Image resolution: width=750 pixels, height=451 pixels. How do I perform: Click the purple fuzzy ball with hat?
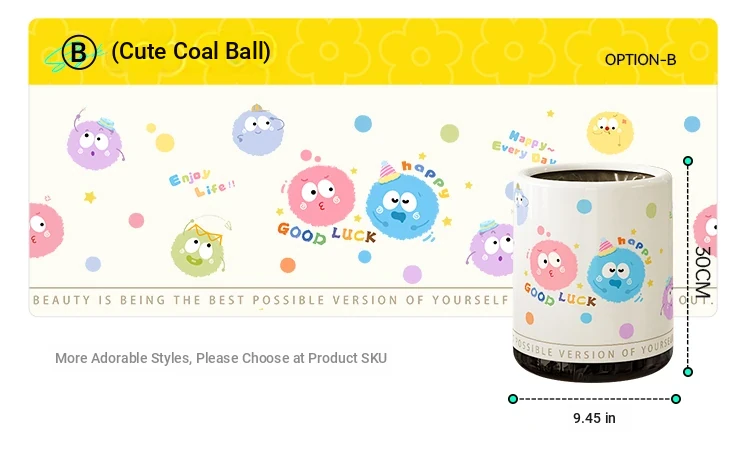94,142
